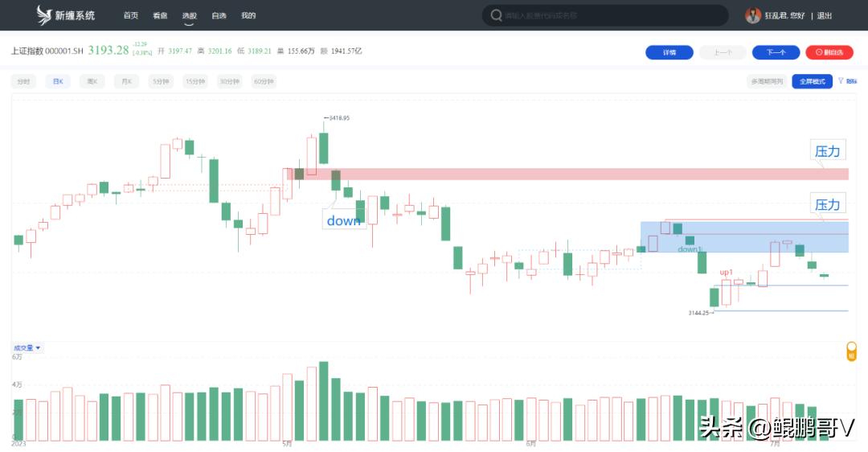Open the 多周期同列 layout option

coord(767,81)
